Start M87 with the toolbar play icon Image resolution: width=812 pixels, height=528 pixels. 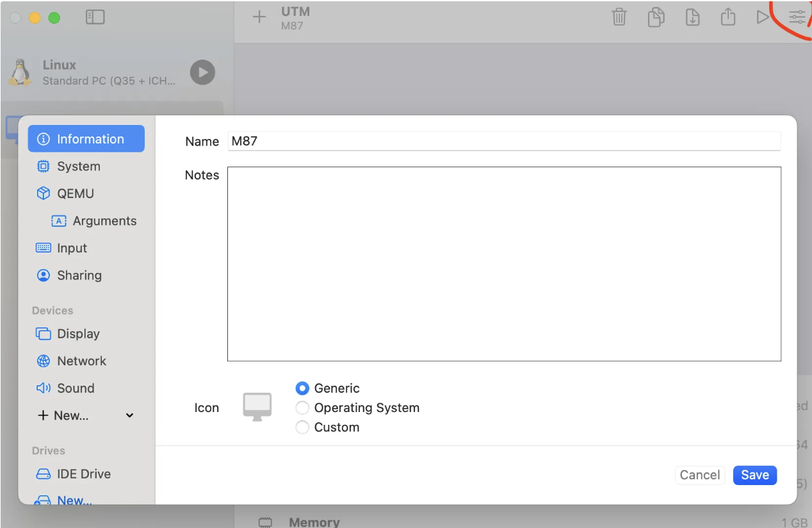pyautogui.click(x=762, y=17)
